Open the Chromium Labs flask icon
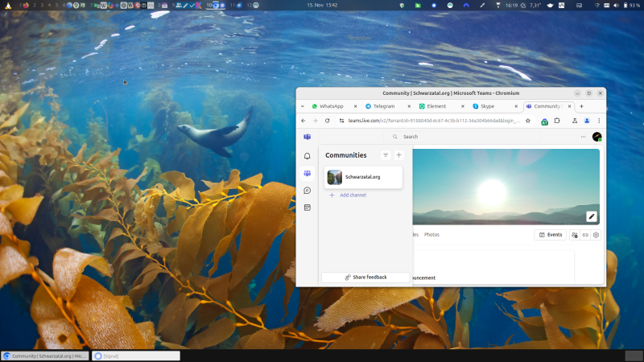 click(575, 121)
